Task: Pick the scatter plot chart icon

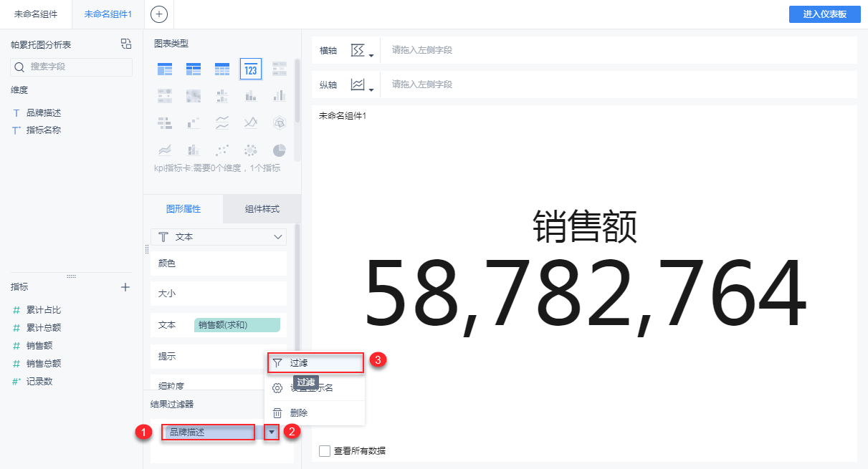Action: pos(222,150)
